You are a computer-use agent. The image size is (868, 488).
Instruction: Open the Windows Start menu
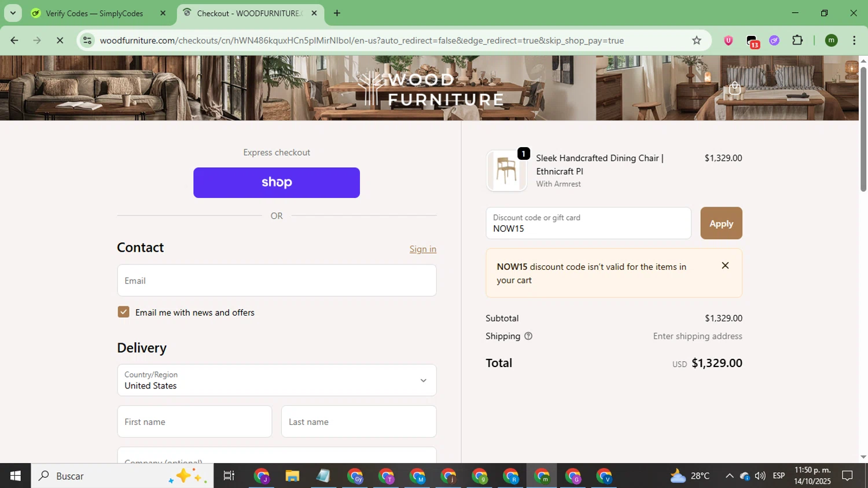pos(16,476)
